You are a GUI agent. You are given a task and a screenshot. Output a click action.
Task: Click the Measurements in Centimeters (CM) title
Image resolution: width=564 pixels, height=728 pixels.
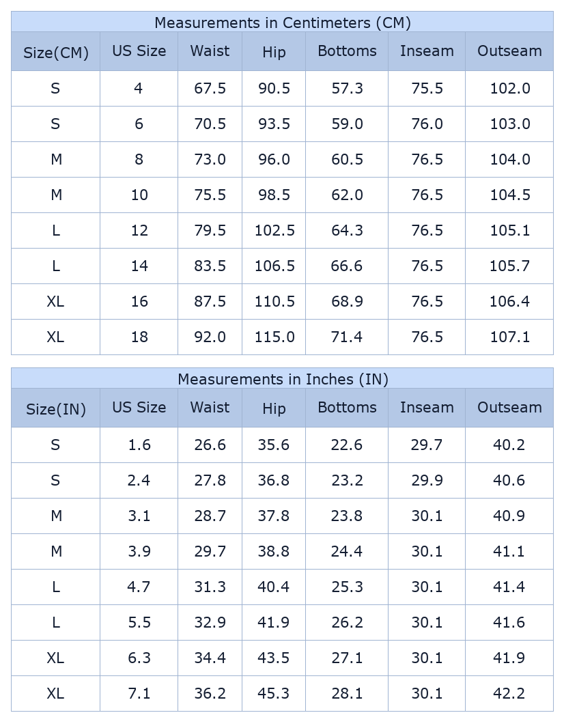pos(282,23)
